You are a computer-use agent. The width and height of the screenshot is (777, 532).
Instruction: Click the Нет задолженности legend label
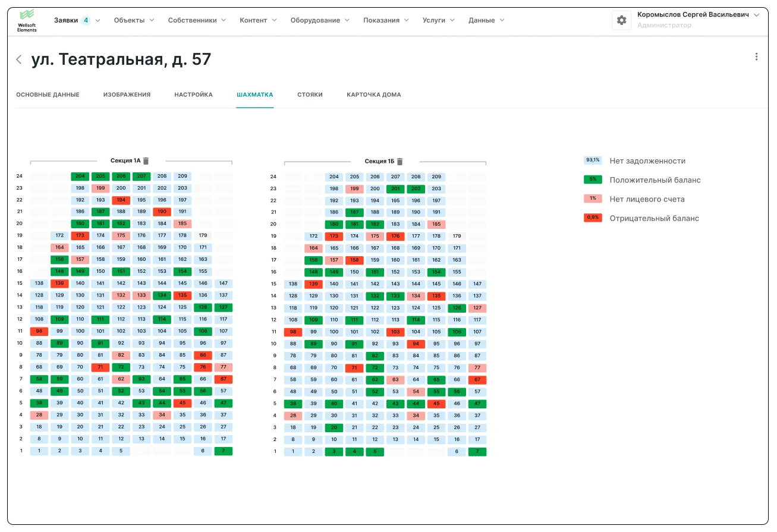tap(647, 161)
